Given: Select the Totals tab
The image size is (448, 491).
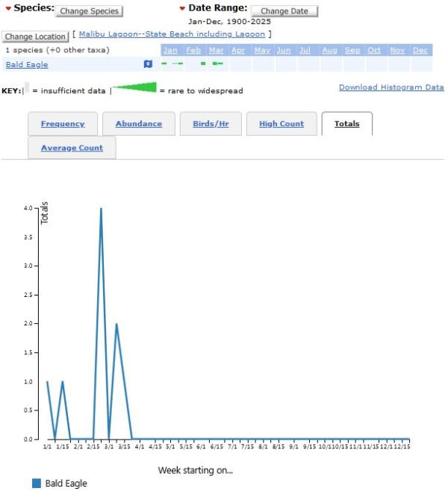Looking at the screenshot, I should 346,124.
